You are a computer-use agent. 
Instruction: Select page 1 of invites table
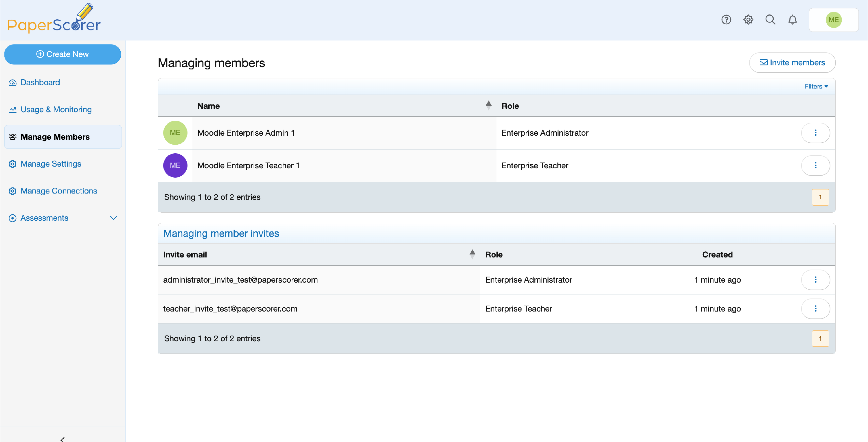coord(820,338)
